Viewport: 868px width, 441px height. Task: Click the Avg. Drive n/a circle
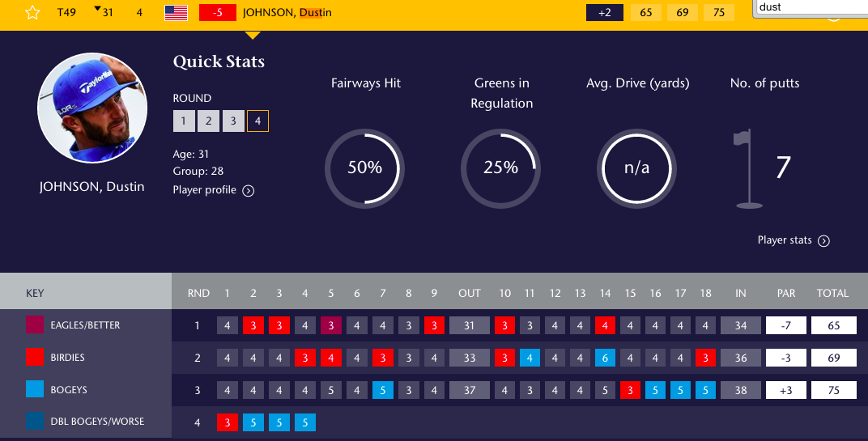click(x=636, y=168)
